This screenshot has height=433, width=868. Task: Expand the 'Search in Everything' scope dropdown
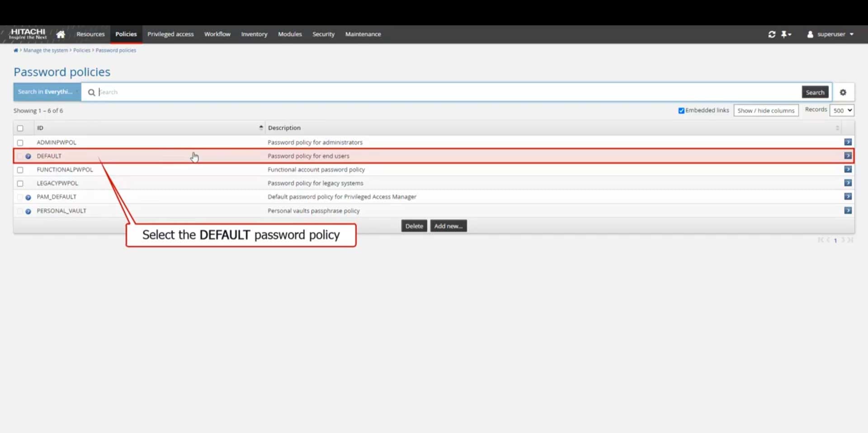[x=47, y=92]
